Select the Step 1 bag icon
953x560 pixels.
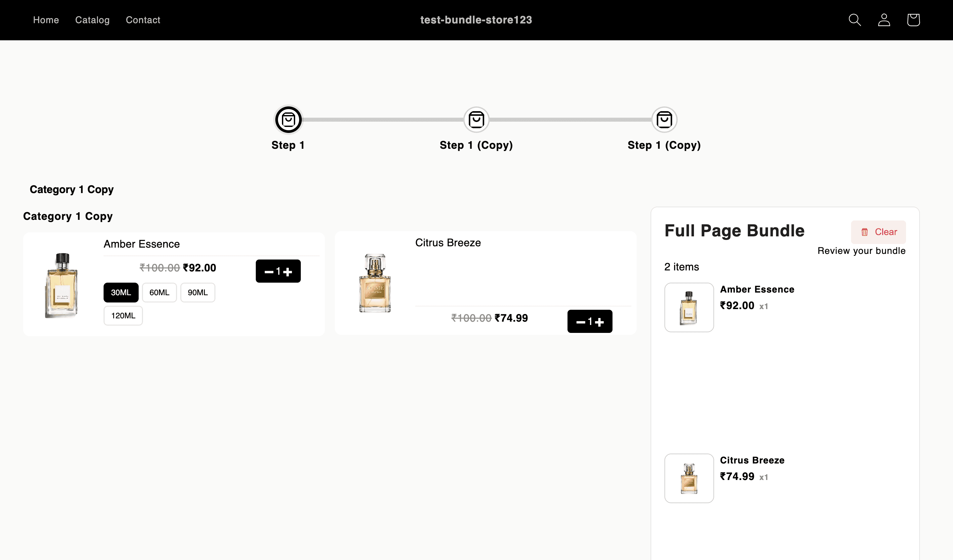pos(288,120)
